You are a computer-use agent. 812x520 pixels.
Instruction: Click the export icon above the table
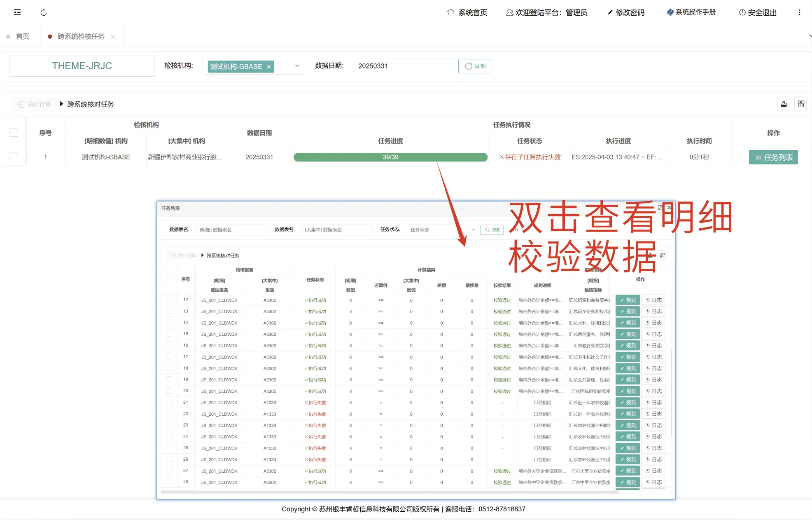pyautogui.click(x=784, y=104)
